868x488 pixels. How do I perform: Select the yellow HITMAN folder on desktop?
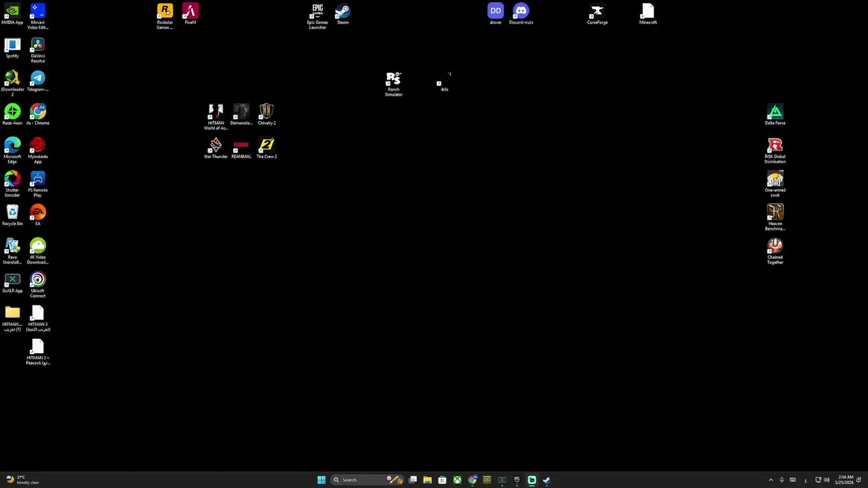[12, 319]
